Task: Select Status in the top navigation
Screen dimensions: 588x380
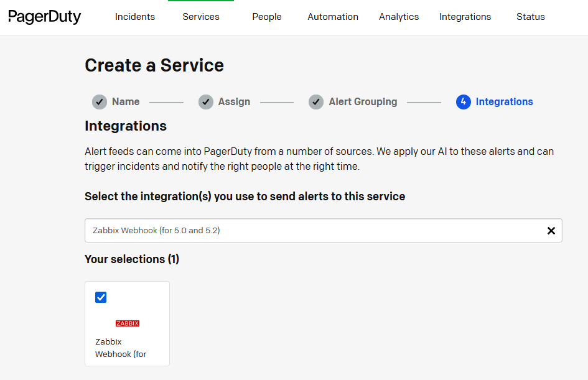Action: tap(531, 17)
